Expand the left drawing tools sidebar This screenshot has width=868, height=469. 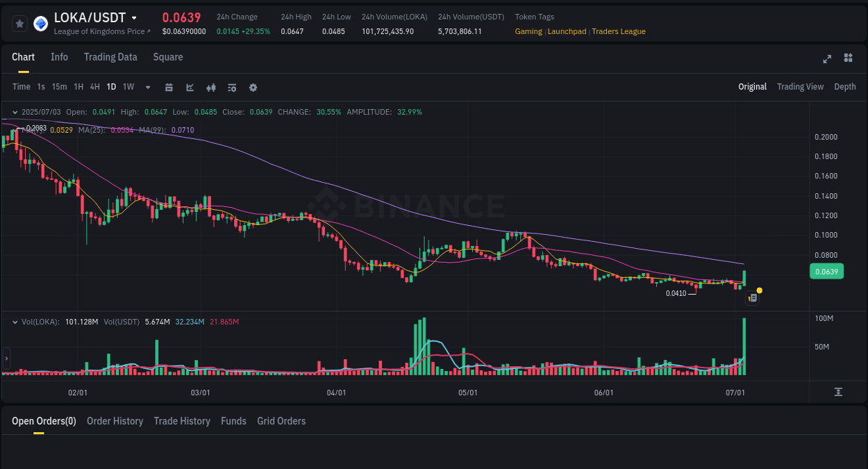coord(6,359)
